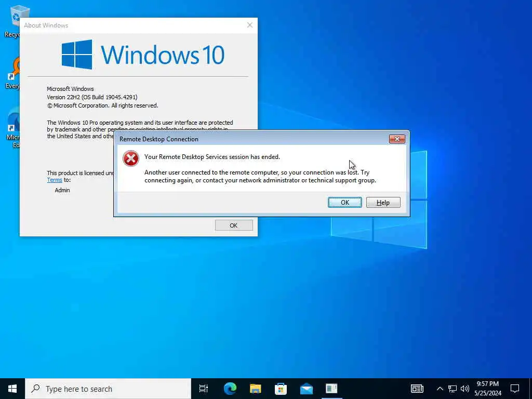532x399 pixels.
Task: Open Microsoft Store from the taskbar
Action: tap(281, 389)
